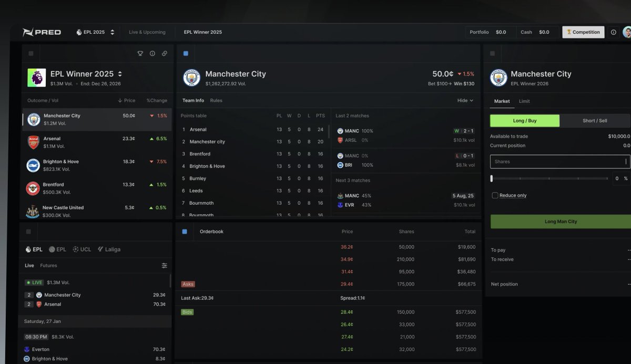The image size is (631, 364).
Task: Select Brighton & Hove 18.3¢ outcome row
Action: click(97, 165)
